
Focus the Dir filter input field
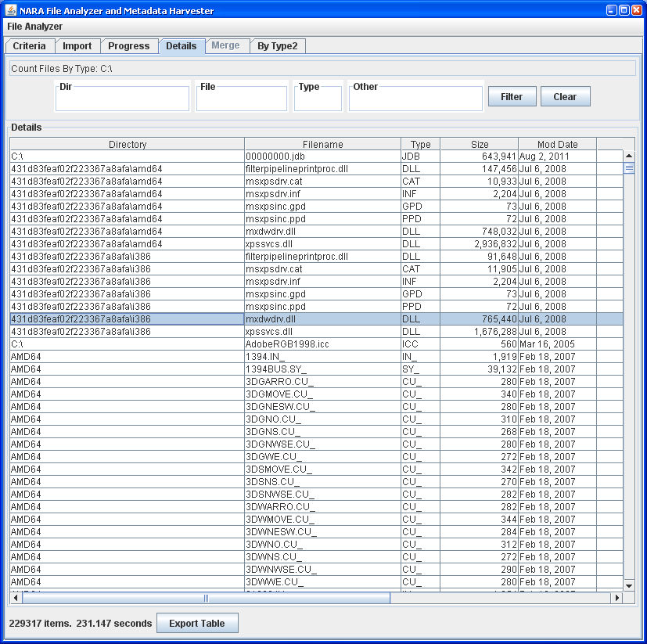tap(123, 100)
